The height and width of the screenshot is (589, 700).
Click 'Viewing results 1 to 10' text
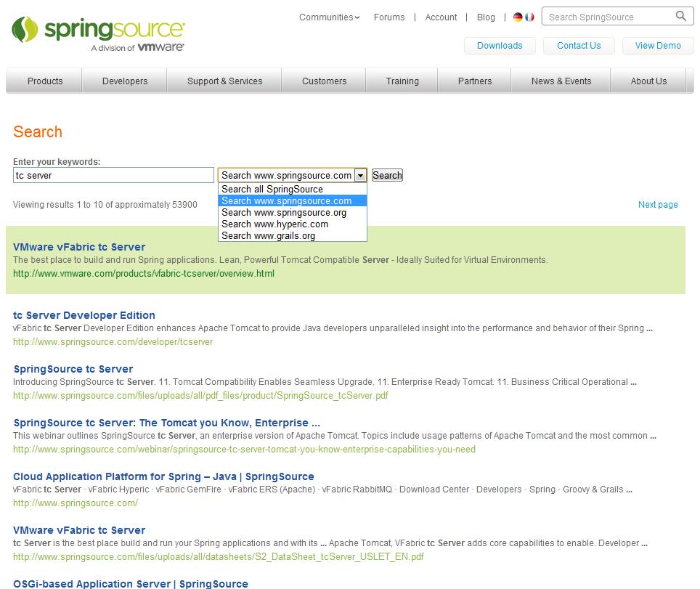pyautogui.click(x=105, y=205)
